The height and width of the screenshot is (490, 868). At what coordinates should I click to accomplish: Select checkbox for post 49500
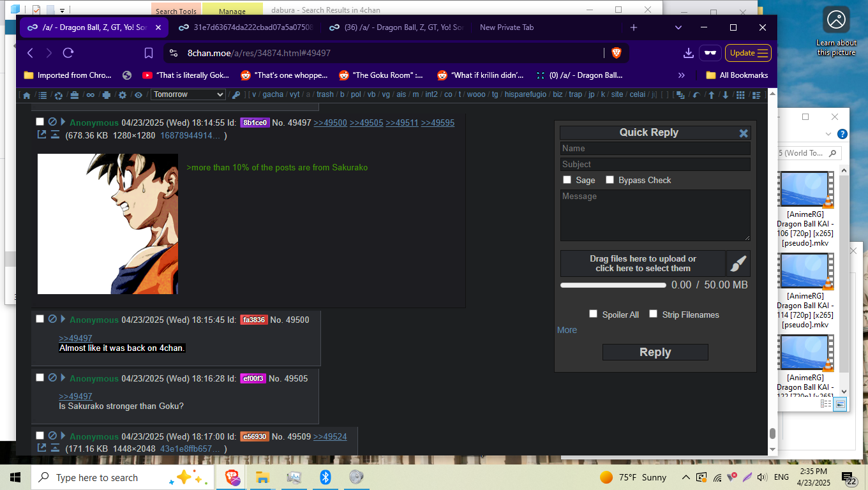pos(40,319)
